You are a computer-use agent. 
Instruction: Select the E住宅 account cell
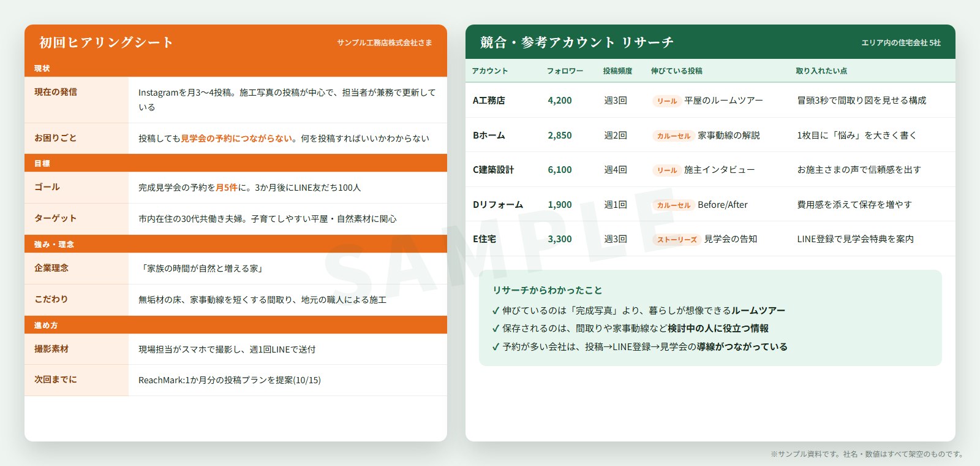pyautogui.click(x=484, y=239)
